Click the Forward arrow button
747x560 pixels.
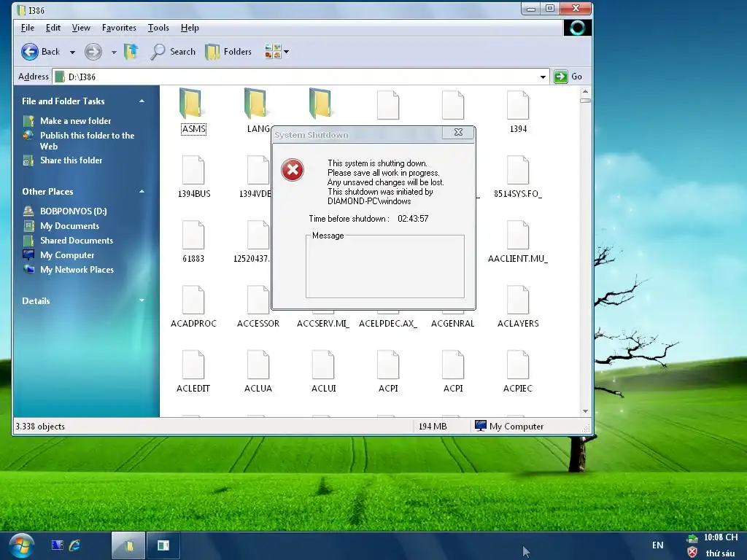(93, 52)
